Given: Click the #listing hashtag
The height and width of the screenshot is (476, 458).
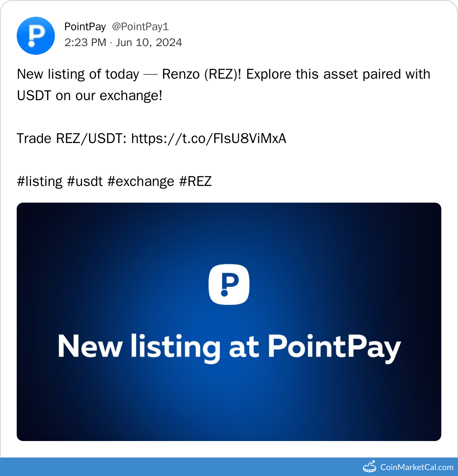Looking at the screenshot, I should tap(40, 181).
